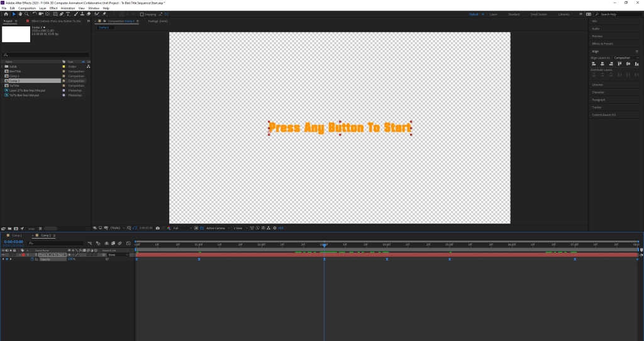
Task: Collapse the text layer 1 properties arrow
Action: pyautogui.click(x=20, y=255)
